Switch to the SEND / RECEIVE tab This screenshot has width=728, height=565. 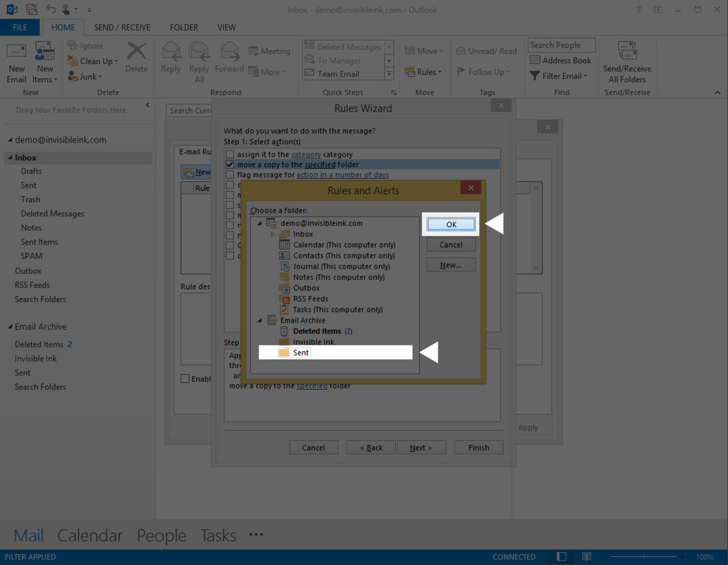[x=122, y=27]
